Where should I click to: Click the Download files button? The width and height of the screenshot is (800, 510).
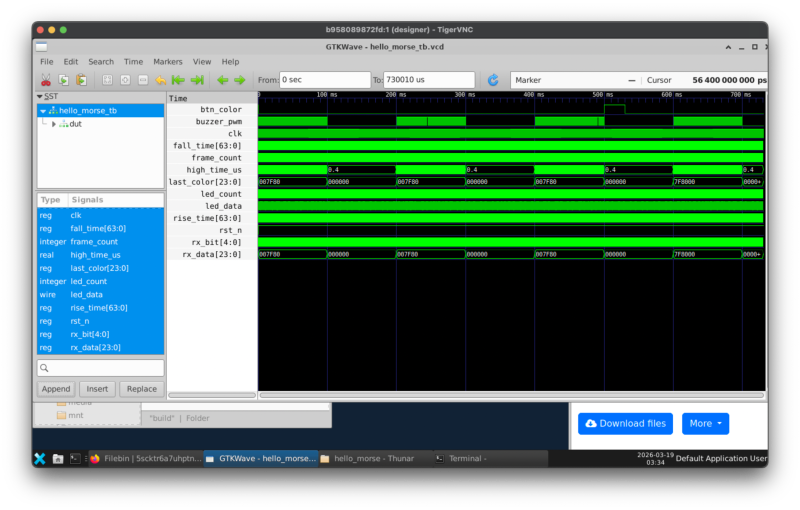(625, 423)
